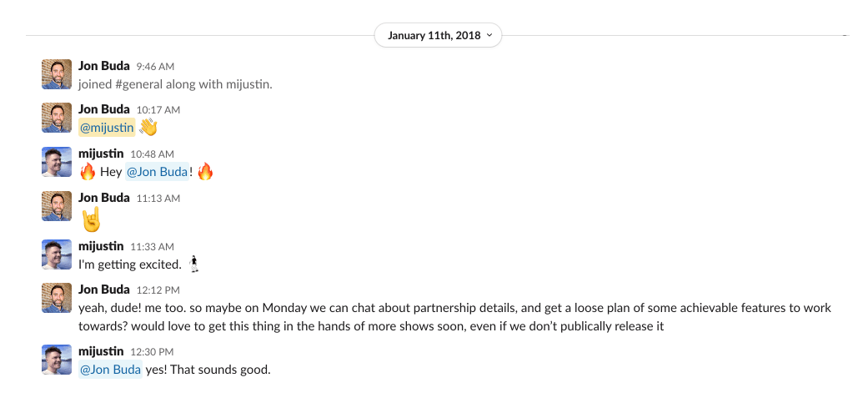
Task: Click the 11:13 AM timestamp
Action: coord(158,199)
